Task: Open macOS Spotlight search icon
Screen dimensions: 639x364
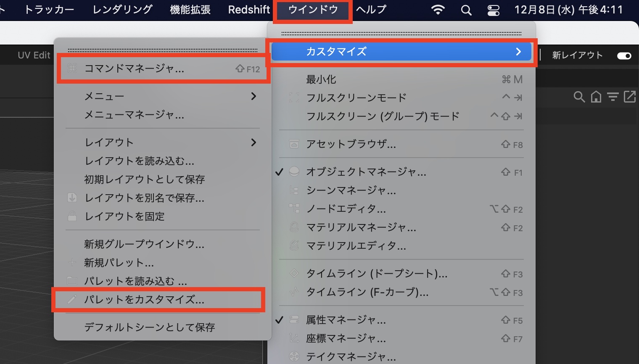Action: coord(466,10)
